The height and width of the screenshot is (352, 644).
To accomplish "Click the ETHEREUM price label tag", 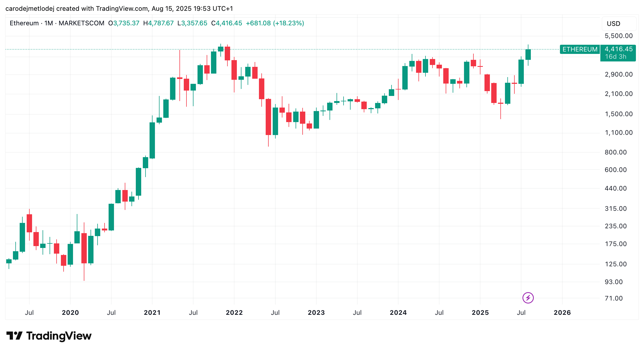I will coord(580,49).
